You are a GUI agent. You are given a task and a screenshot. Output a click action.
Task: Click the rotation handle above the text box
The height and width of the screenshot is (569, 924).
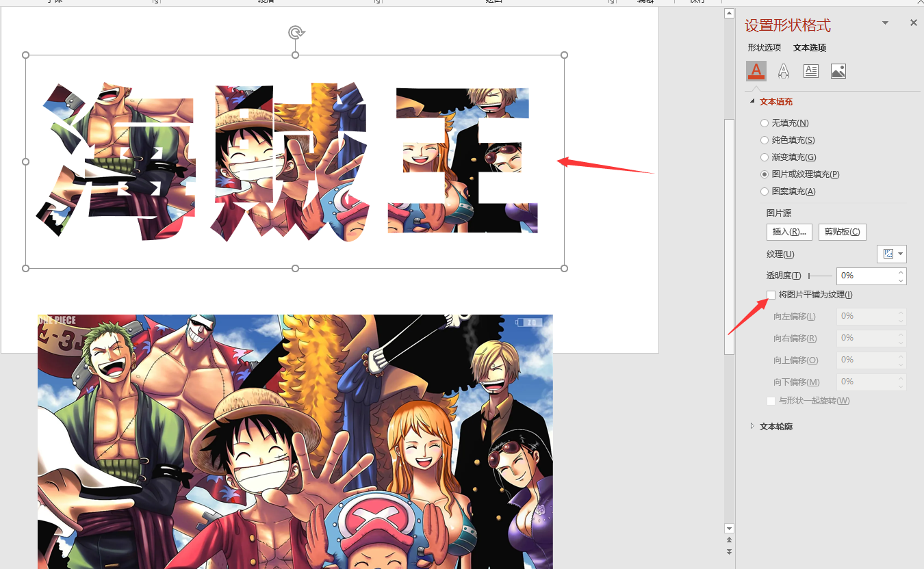(296, 32)
